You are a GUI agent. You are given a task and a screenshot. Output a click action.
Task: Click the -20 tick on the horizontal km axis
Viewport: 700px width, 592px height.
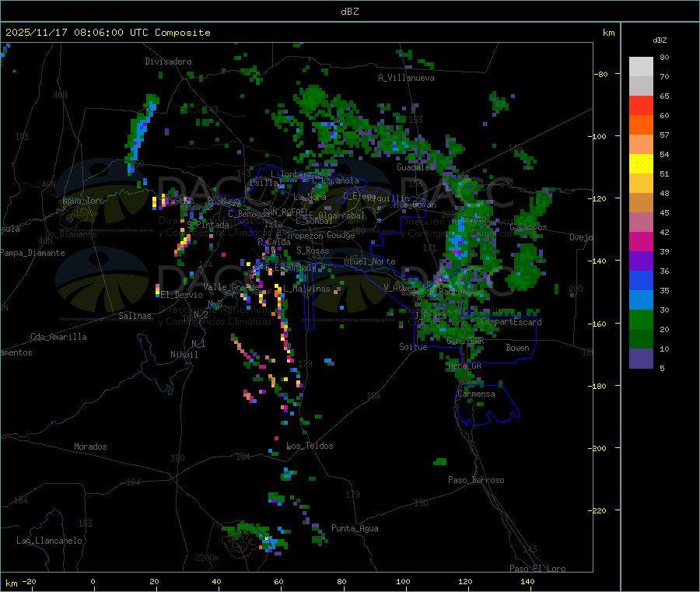(30, 582)
